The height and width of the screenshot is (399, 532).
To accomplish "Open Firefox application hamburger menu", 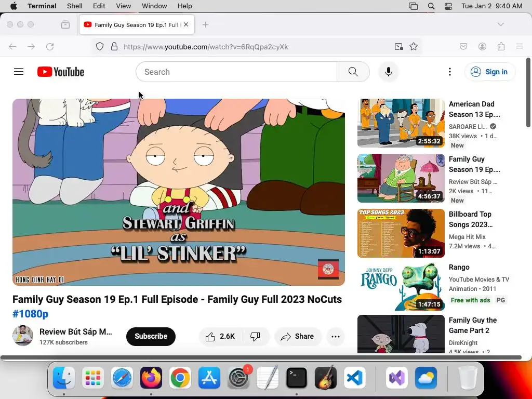I will tap(519, 46).
